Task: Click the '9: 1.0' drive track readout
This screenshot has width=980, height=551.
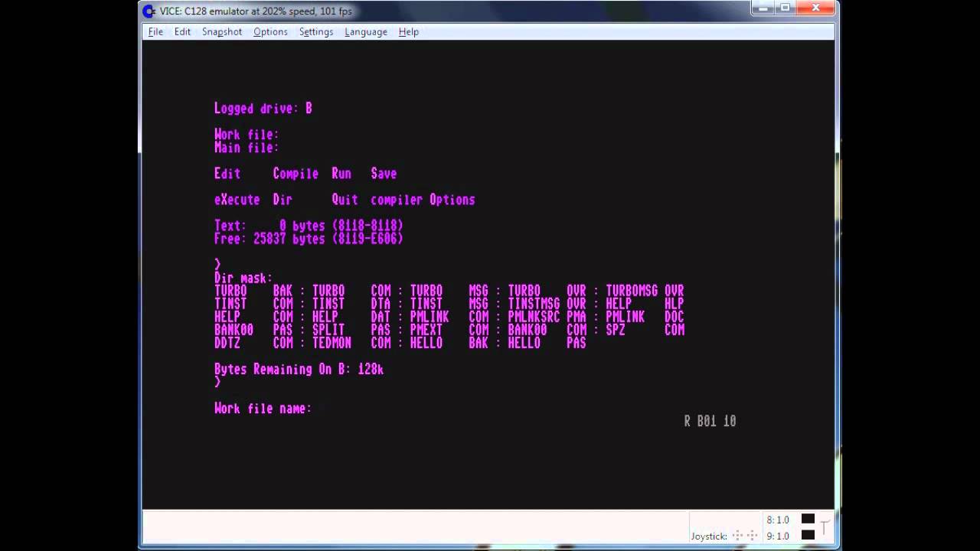Action: pyautogui.click(x=778, y=536)
